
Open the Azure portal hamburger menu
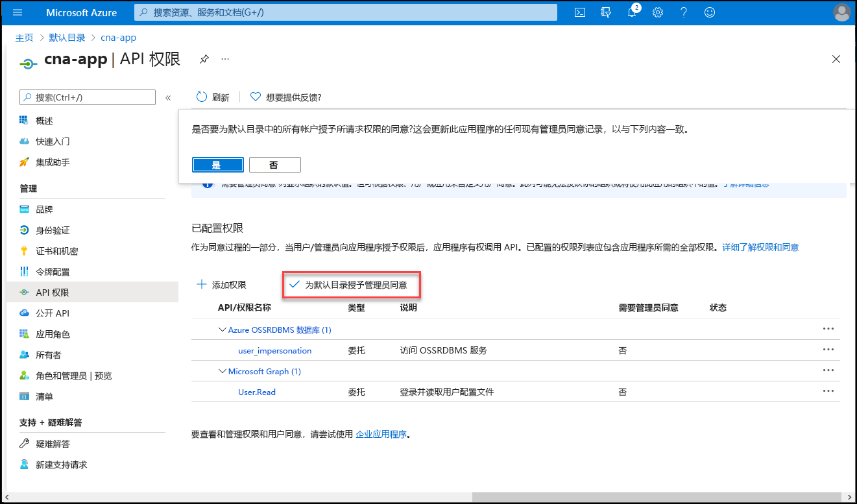[18, 12]
